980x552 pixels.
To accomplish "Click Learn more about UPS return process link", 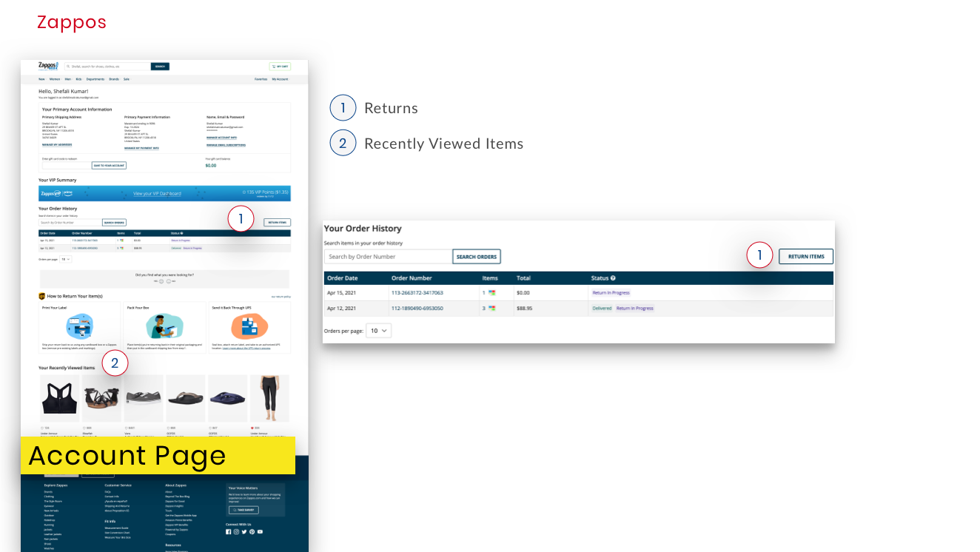I will 246,349.
